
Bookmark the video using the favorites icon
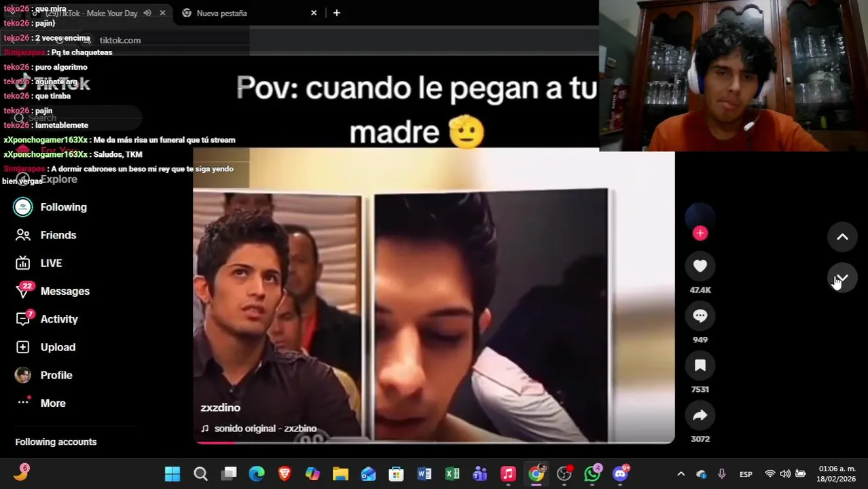(700, 365)
